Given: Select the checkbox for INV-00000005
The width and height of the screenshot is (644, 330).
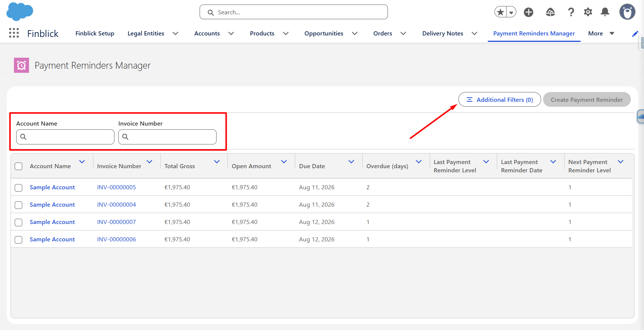Looking at the screenshot, I should pos(18,187).
